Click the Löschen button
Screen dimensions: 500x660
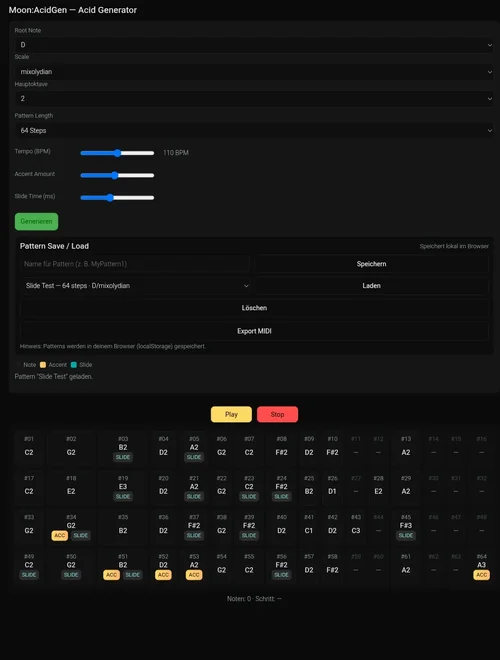click(254, 308)
